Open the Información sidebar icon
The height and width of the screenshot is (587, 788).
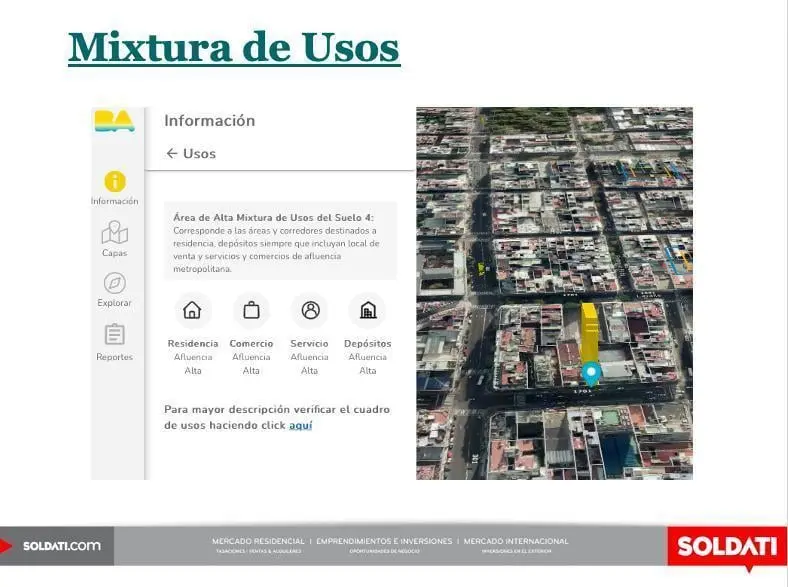pyautogui.click(x=115, y=181)
